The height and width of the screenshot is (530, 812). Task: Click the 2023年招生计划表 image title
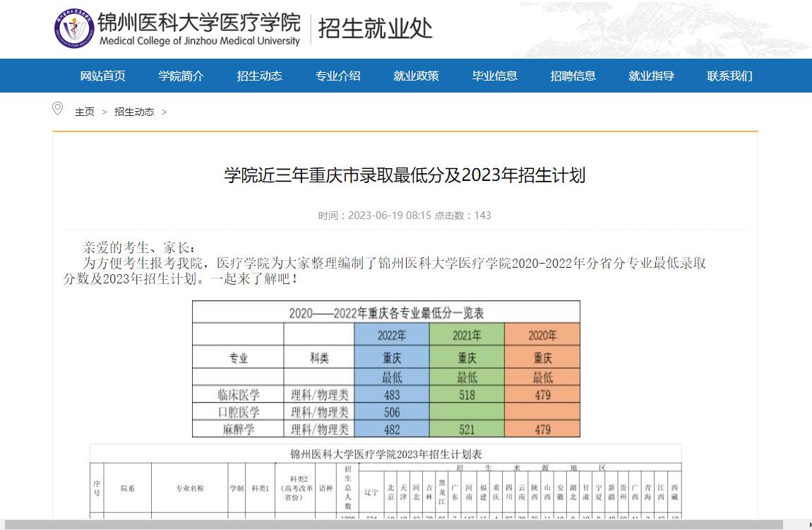(386, 454)
